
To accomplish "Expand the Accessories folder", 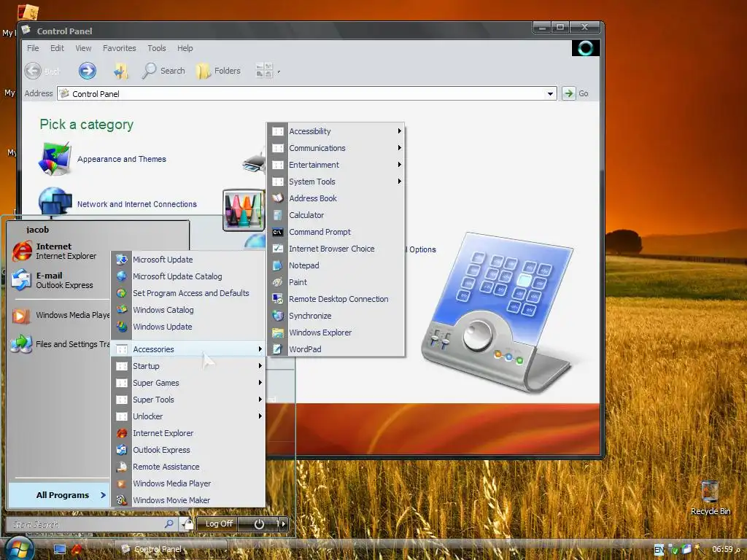I will click(x=189, y=349).
